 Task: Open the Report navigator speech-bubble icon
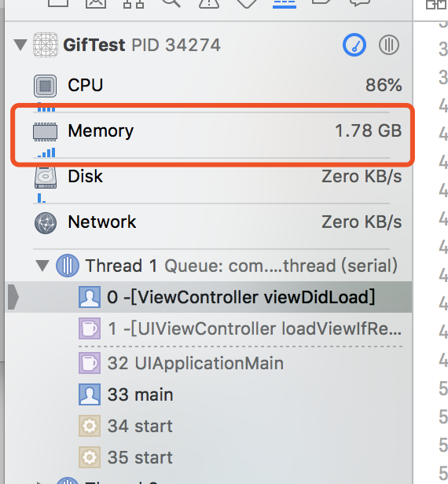(x=360, y=3)
